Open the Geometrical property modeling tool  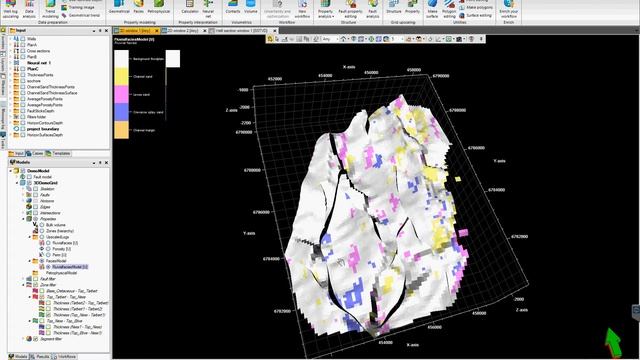pyautogui.click(x=119, y=7)
